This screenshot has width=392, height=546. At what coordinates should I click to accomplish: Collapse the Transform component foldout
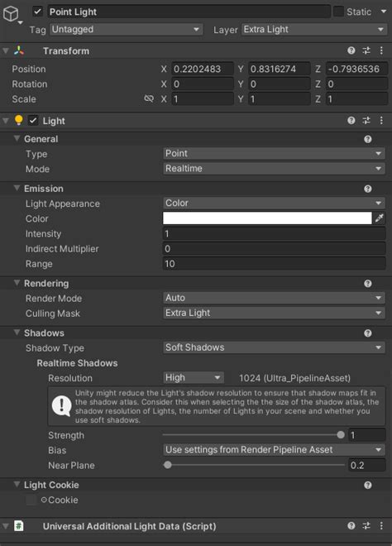[x=6, y=50]
